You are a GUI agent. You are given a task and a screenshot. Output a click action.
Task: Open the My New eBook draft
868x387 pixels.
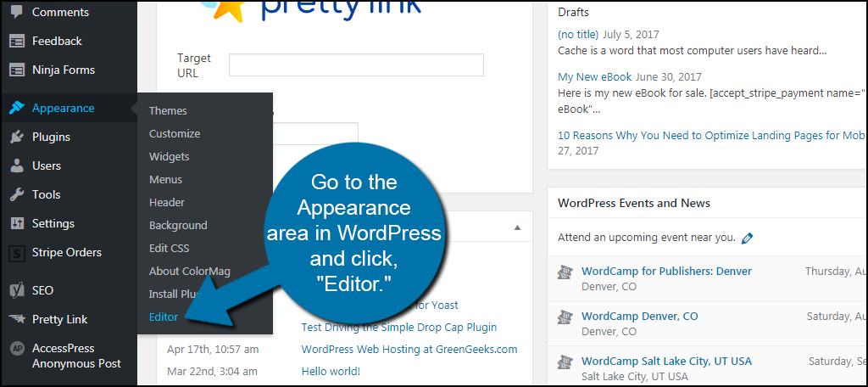pyautogui.click(x=595, y=77)
